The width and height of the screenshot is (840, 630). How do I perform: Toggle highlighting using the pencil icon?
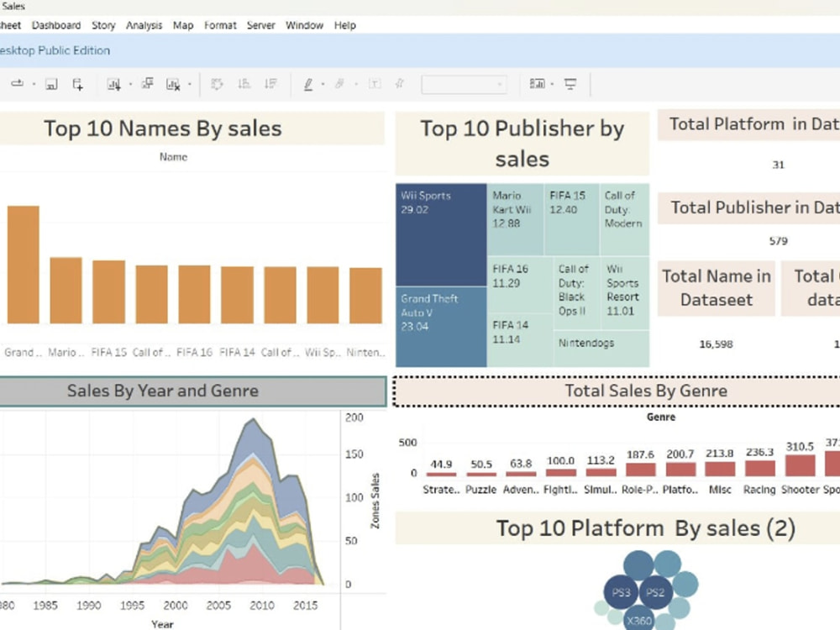310,84
